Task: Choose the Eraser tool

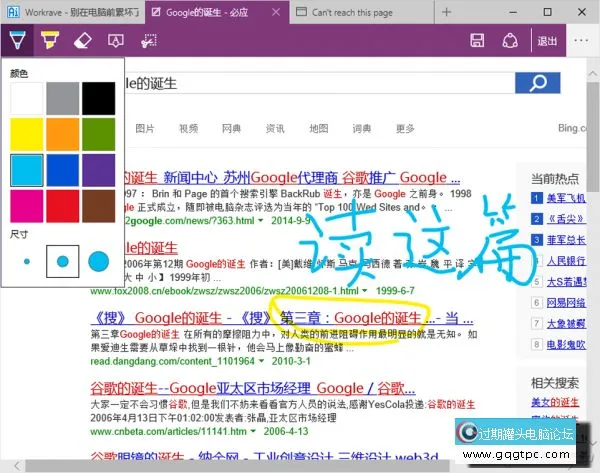Action: point(83,40)
